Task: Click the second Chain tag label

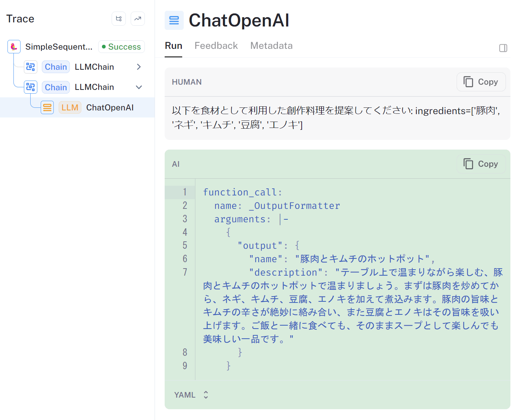Action: click(56, 87)
